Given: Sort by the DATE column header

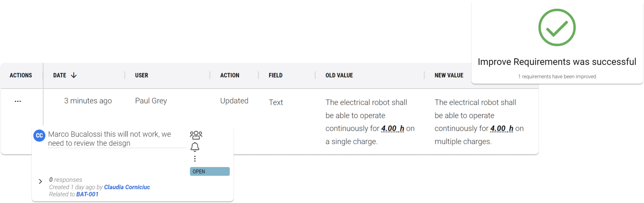Looking at the screenshot, I should [x=59, y=75].
